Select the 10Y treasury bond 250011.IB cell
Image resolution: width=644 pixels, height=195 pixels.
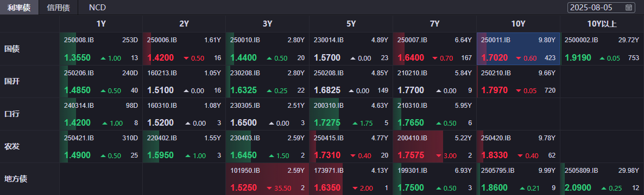click(x=518, y=49)
